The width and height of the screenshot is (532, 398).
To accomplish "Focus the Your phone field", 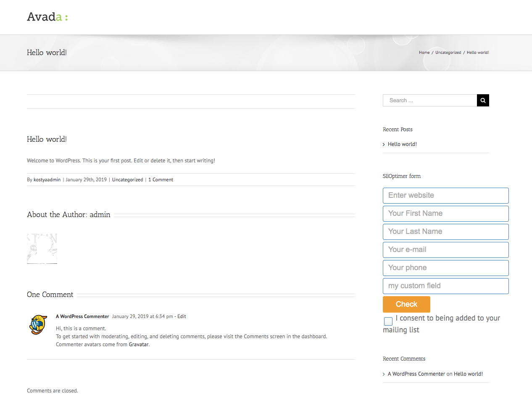I will point(445,268).
